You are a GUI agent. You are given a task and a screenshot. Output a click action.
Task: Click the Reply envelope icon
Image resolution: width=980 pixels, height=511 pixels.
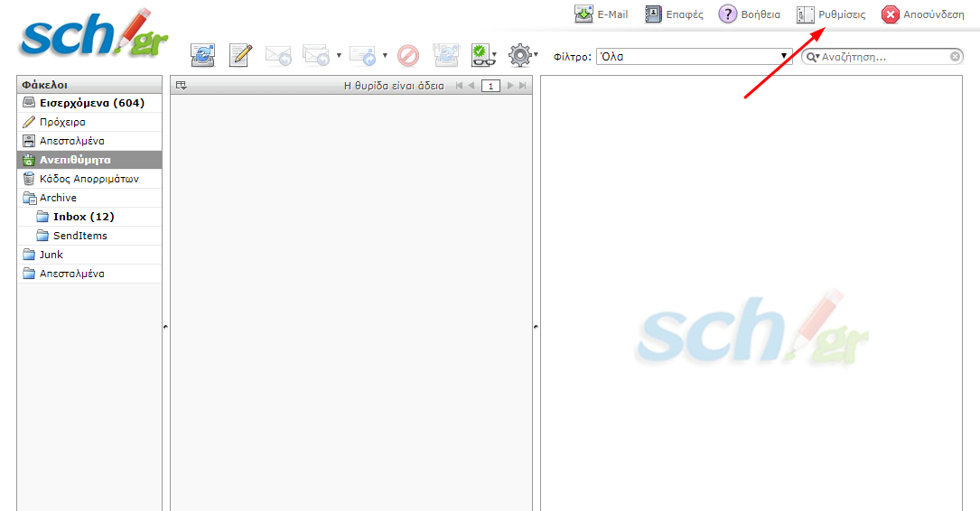coord(278,56)
